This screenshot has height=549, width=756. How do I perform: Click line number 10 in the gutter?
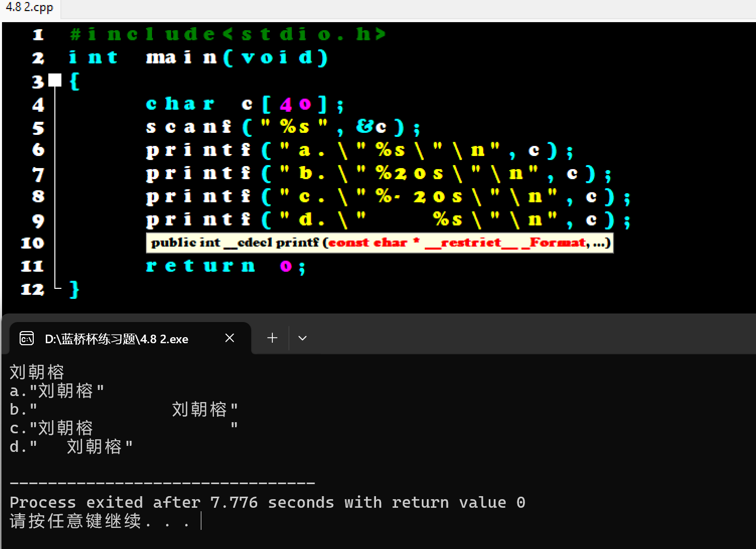pos(32,243)
